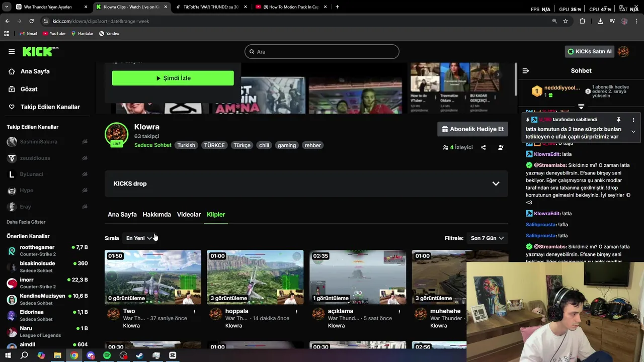
Task: Open options menu for clip hoppala
Action: (297, 312)
